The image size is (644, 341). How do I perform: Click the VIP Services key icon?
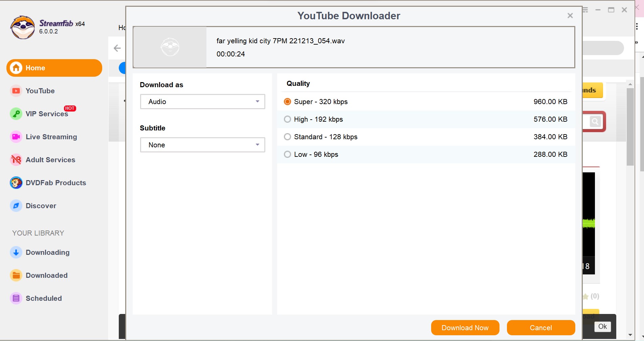click(x=16, y=114)
